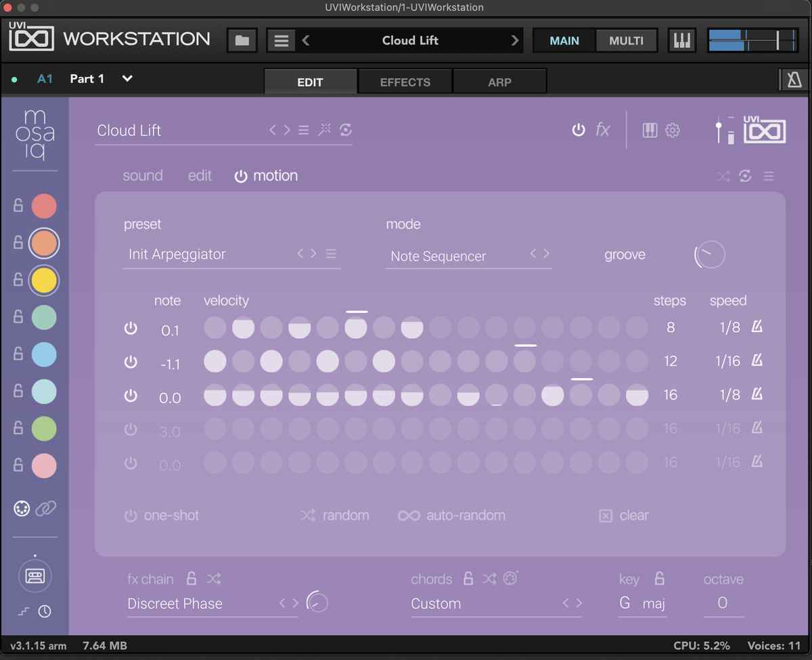Randomize chords with the shuffle icon
The image size is (812, 660).
(490, 579)
